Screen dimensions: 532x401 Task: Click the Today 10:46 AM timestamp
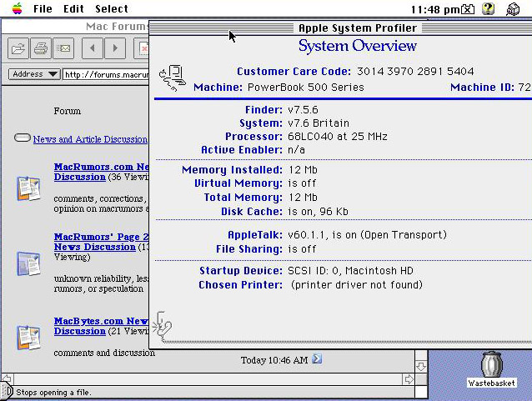pos(274,360)
